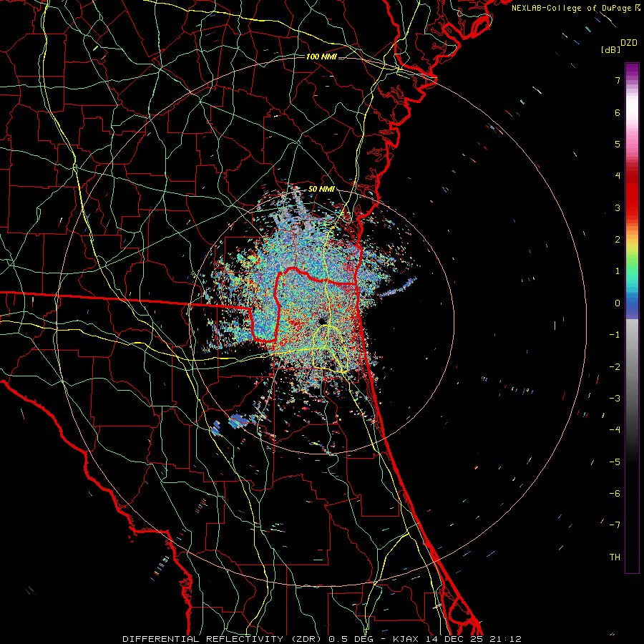Click the "21:12" time in the caption
Image resolution: width=644 pixels, height=644 pixels.
coord(504,639)
